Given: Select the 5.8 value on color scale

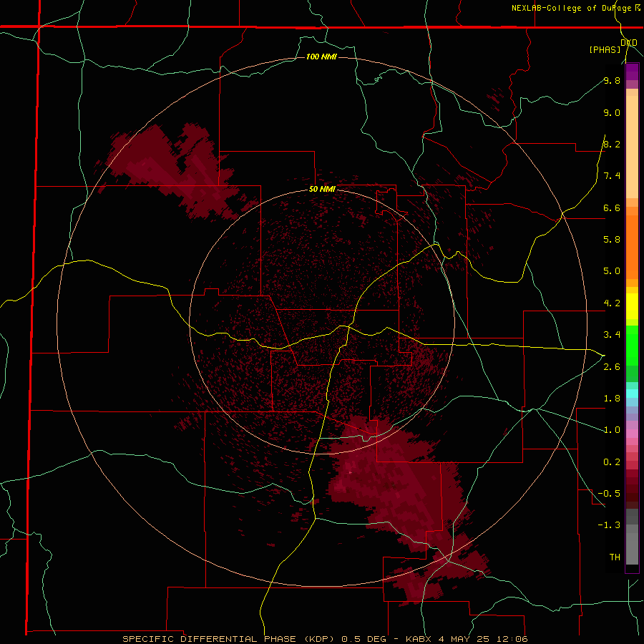Looking at the screenshot, I should 612,240.
